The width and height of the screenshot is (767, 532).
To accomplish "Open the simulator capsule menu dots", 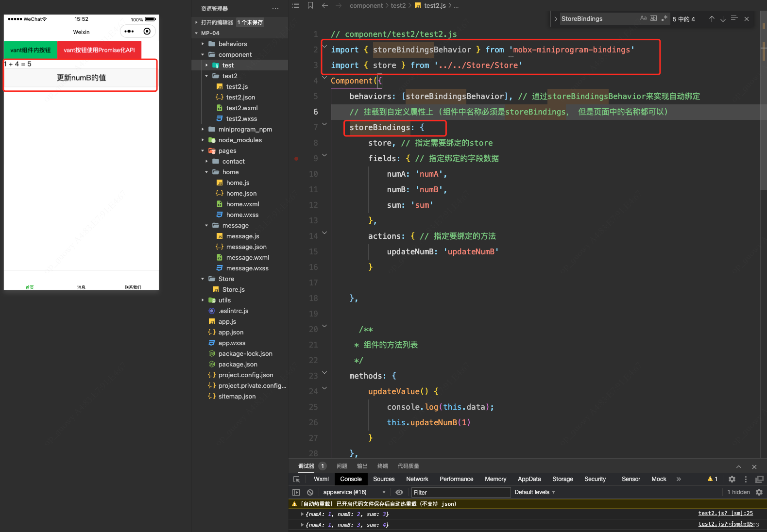I will 129,32.
